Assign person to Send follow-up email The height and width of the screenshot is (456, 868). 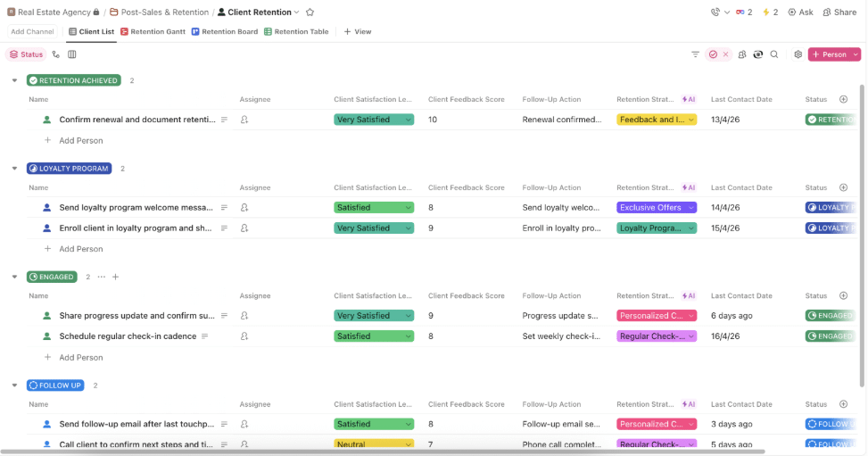244,425
